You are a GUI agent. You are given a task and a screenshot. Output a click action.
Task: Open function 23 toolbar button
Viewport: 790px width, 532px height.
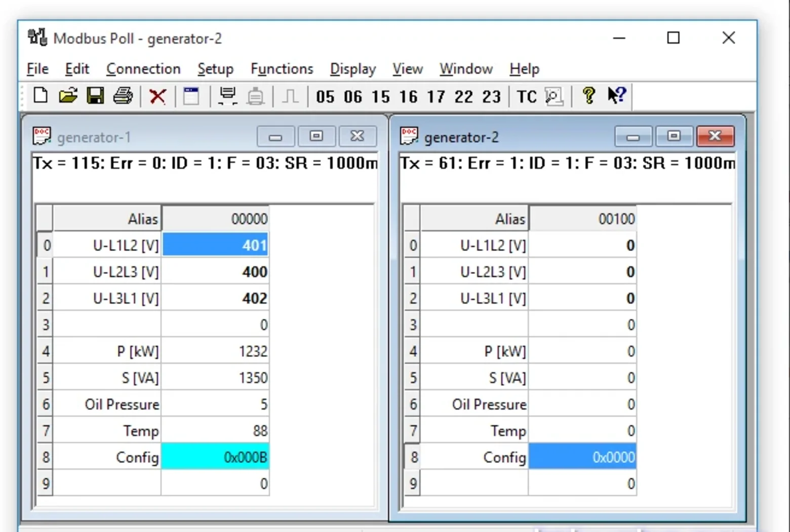(491, 96)
